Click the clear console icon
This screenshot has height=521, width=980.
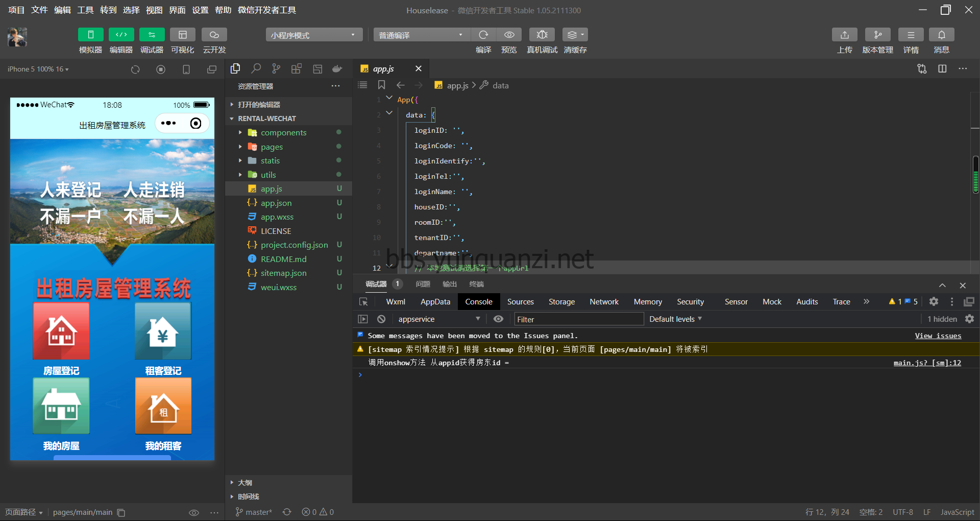point(381,319)
